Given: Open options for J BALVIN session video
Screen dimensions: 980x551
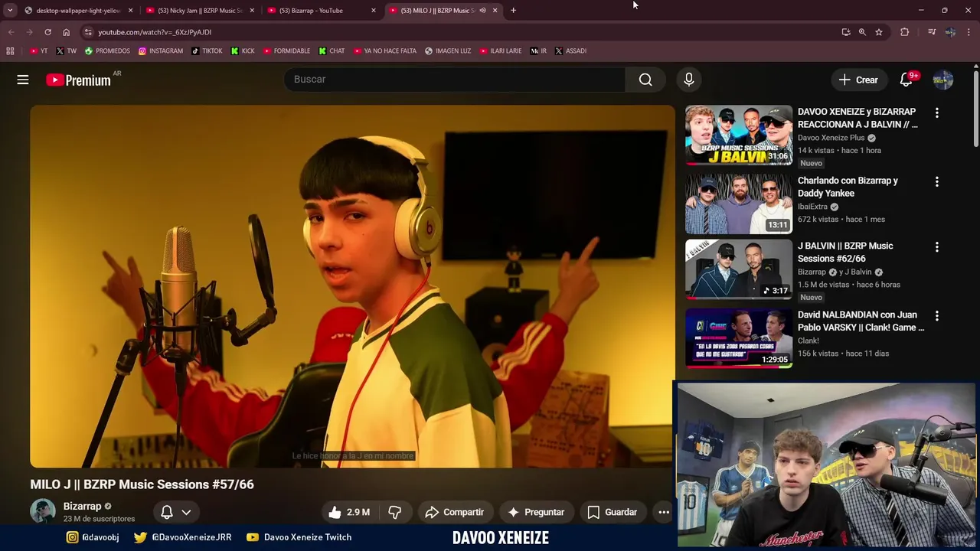Looking at the screenshot, I should (936, 247).
